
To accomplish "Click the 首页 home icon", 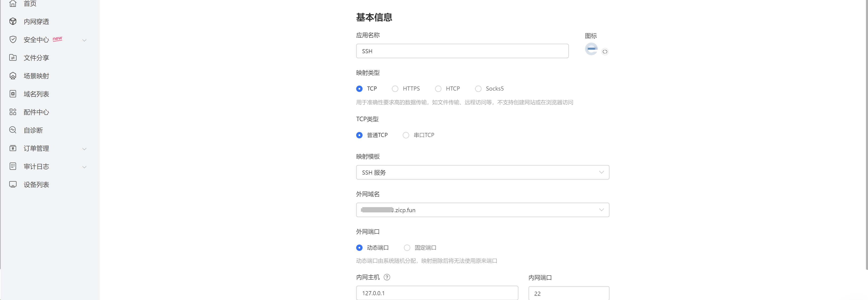I will [13, 3].
